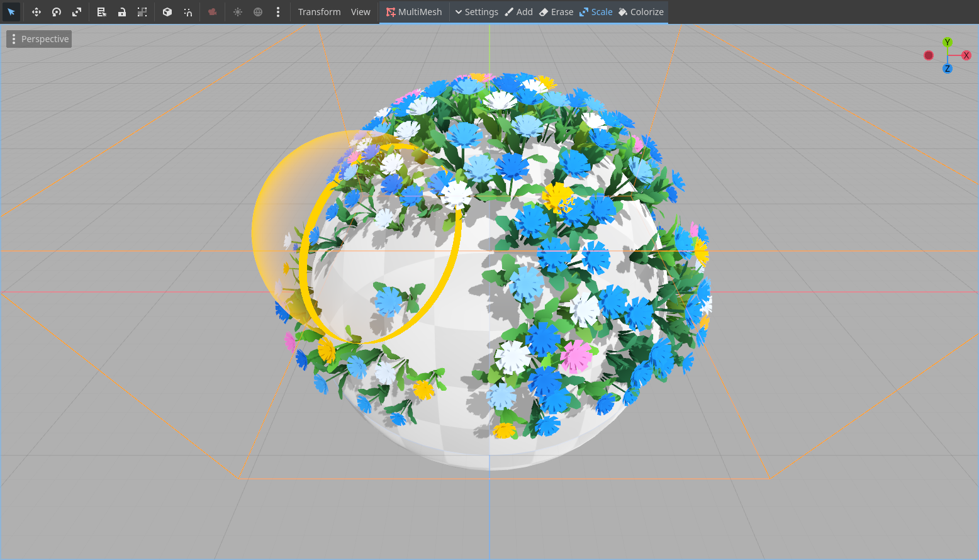Click the red camera preview override icon
This screenshot has height=560, width=979.
point(213,12)
